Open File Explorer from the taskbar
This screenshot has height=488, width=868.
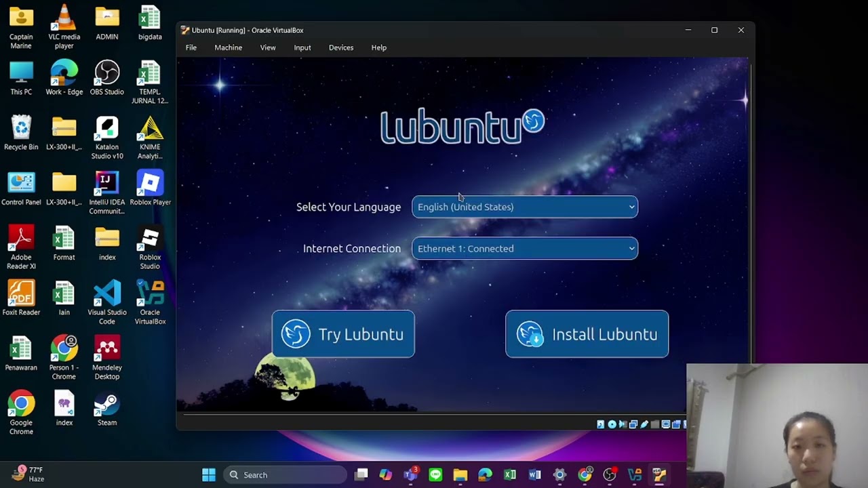pos(460,475)
